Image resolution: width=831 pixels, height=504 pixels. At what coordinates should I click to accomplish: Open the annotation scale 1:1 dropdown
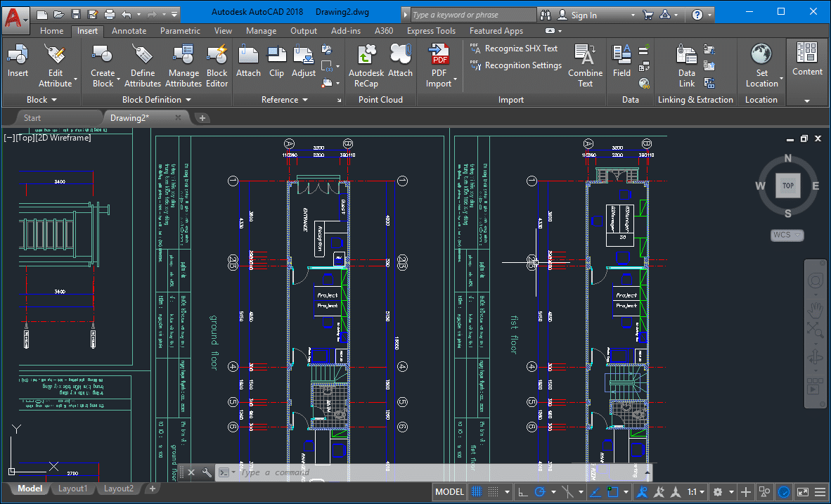[695, 492]
